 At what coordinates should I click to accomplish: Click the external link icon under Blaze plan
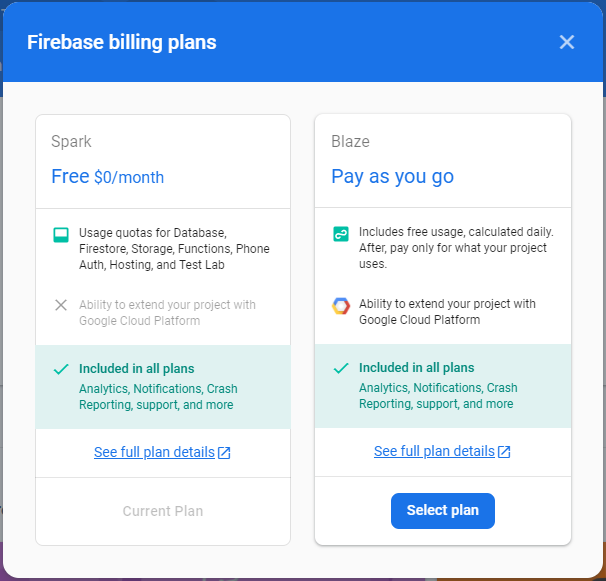coord(505,452)
